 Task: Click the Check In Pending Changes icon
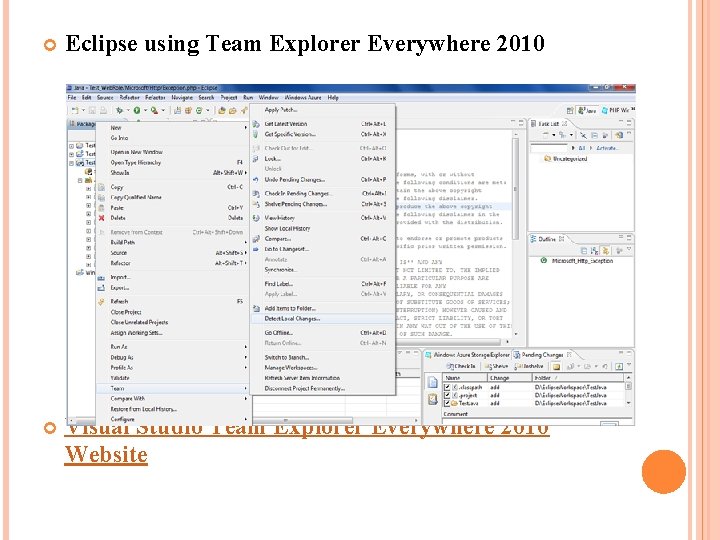coord(256,194)
